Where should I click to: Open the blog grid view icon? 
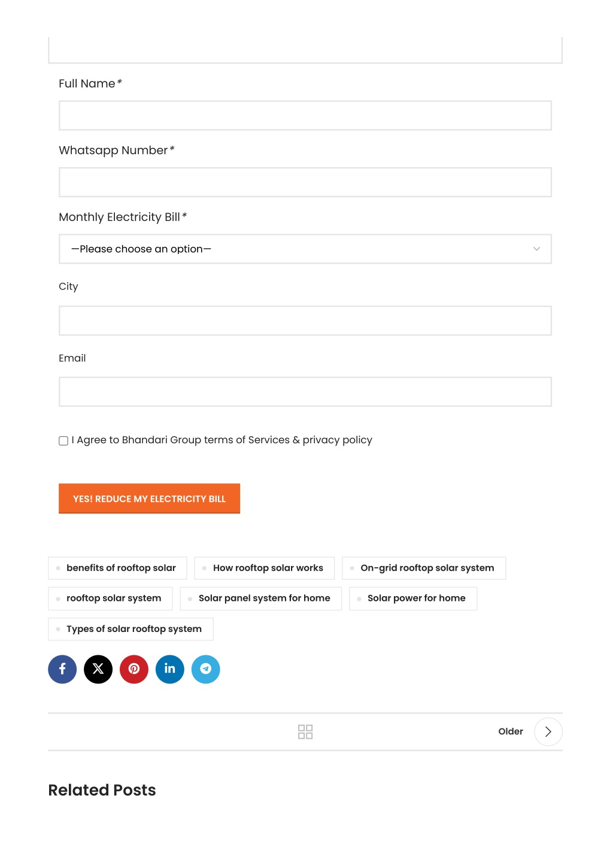pyautogui.click(x=305, y=731)
